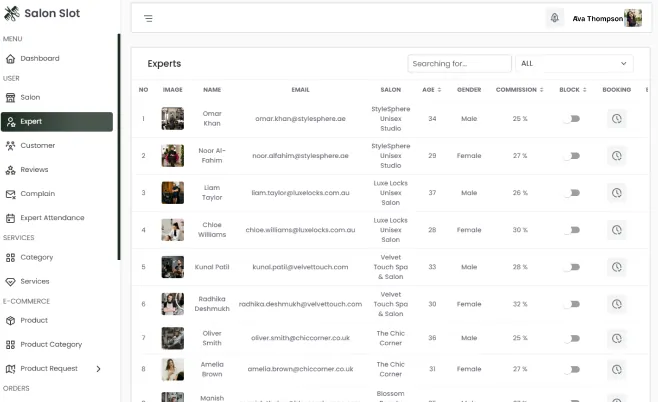Click the Searching for... input field
Image resolution: width=658 pixels, height=402 pixels.
pos(460,63)
